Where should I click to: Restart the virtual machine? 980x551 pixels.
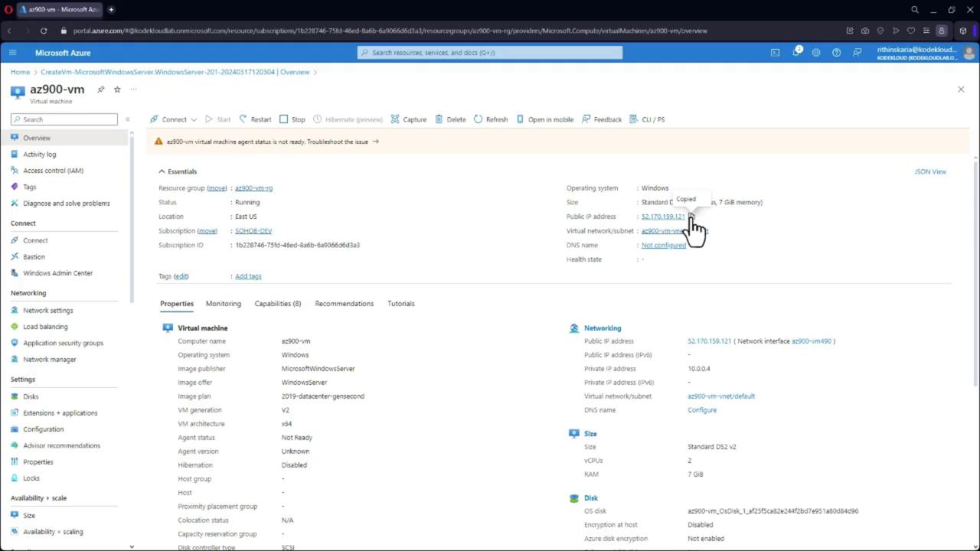coord(255,119)
